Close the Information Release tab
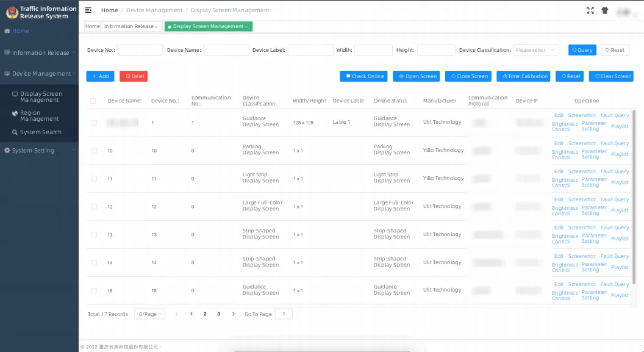 click(156, 27)
